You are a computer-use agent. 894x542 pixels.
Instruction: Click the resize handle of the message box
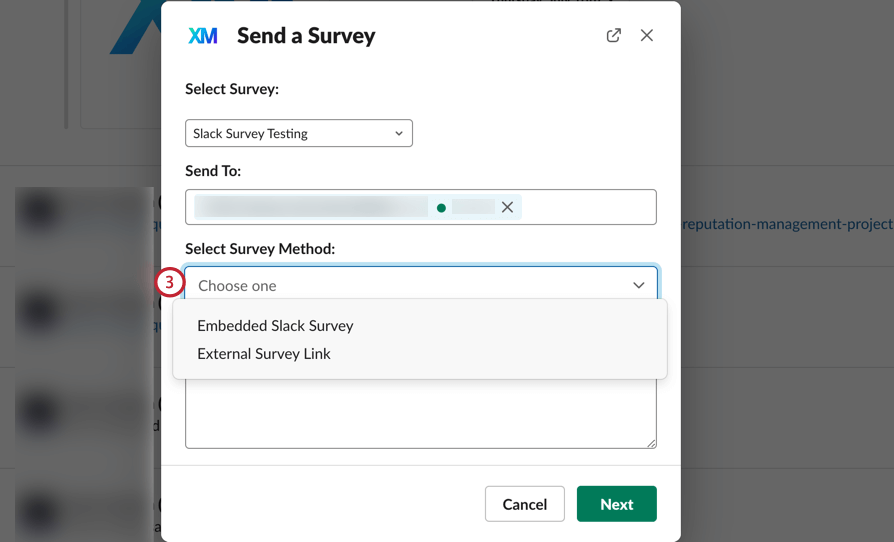pos(651,443)
